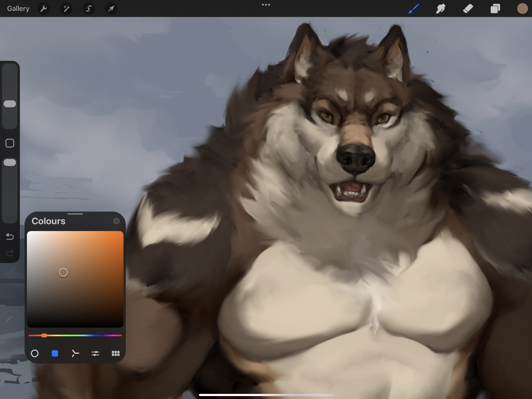The height and width of the screenshot is (399, 532).
Task: Open the Layers panel
Action: (x=495, y=9)
